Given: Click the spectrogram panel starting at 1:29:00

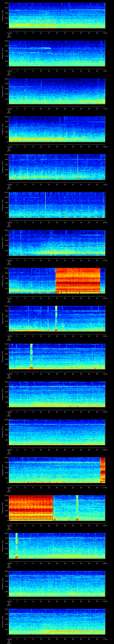Looking at the screenshot, I should click(57, 584).
